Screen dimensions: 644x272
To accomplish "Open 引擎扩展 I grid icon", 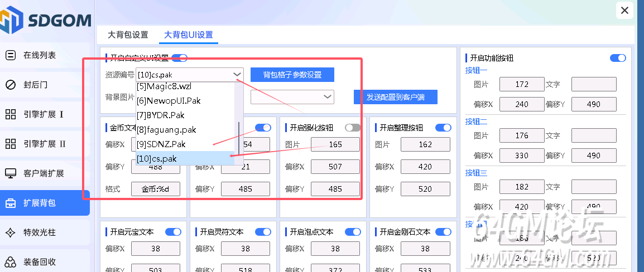I will click(11, 114).
